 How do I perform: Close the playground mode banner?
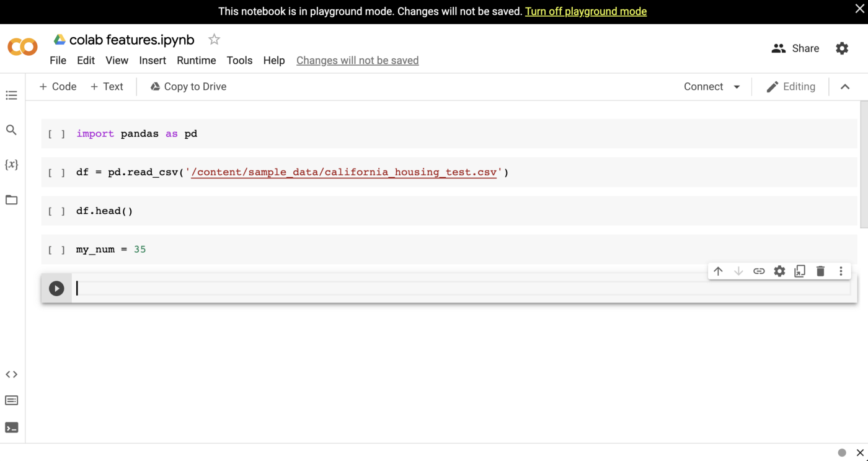[x=858, y=9]
